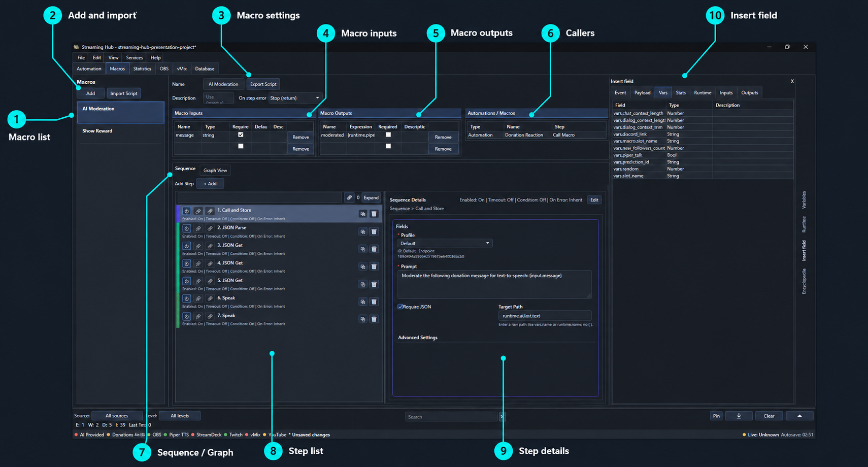Select the 'Show Reward' macro
Viewport: 868px width, 467px height.
121,131
